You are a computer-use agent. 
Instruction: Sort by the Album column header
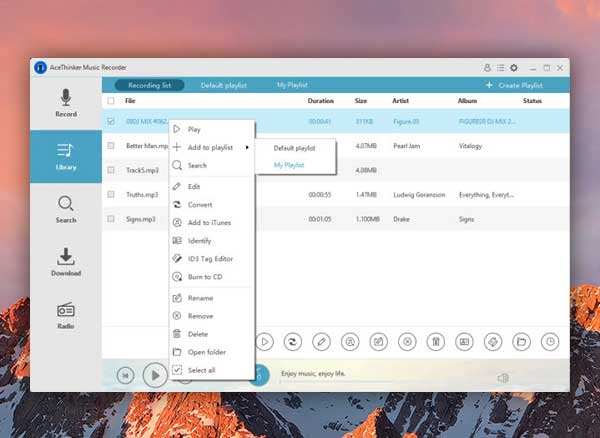click(467, 101)
